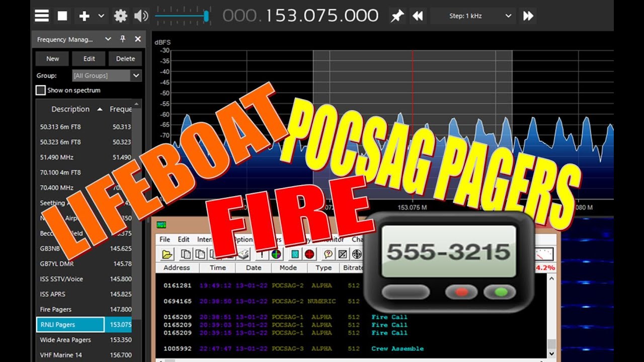Screen dimensions: 644x362
Task: Open the Edit menu in PDW
Action: pyautogui.click(x=184, y=239)
